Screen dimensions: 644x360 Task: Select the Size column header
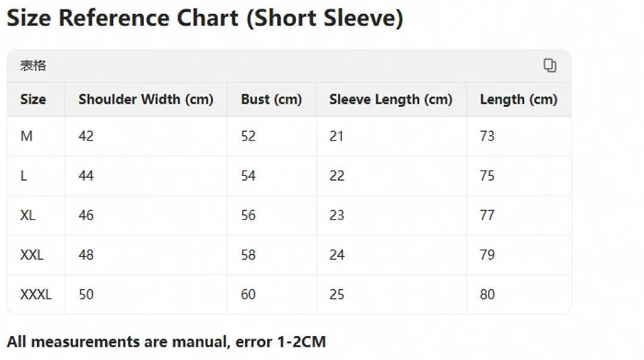point(33,100)
